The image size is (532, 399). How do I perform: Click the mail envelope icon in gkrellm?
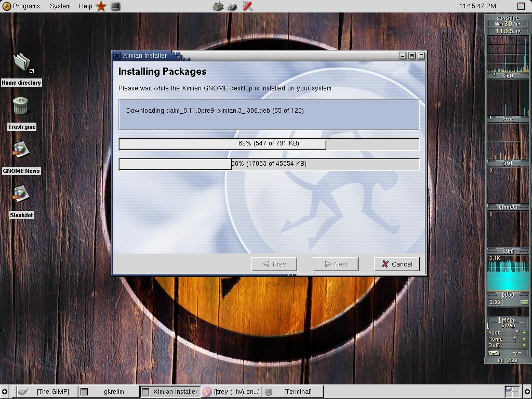click(x=494, y=353)
